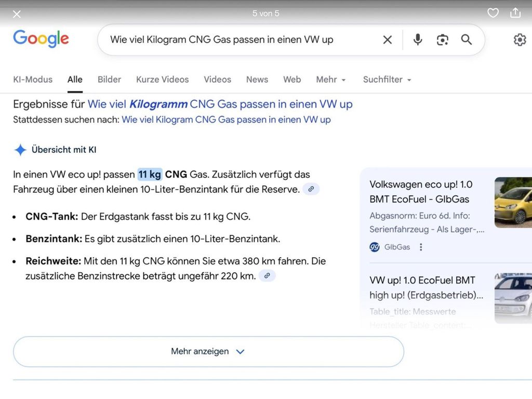Switch to the KI-Modus tab

coord(33,79)
